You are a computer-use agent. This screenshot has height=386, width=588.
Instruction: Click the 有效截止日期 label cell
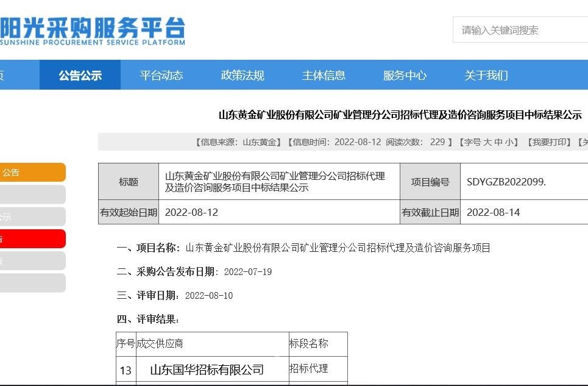coord(430,212)
